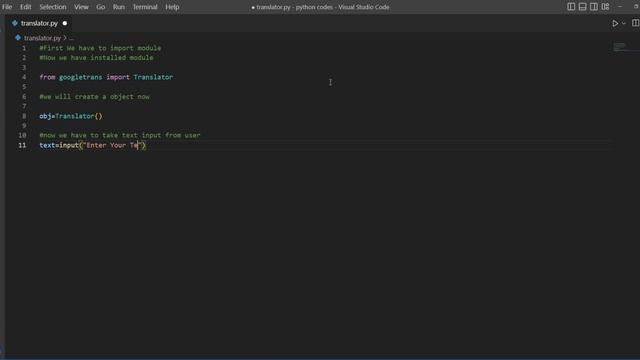
Task: Click the 'import' keyword on line 4
Action: 118,77
